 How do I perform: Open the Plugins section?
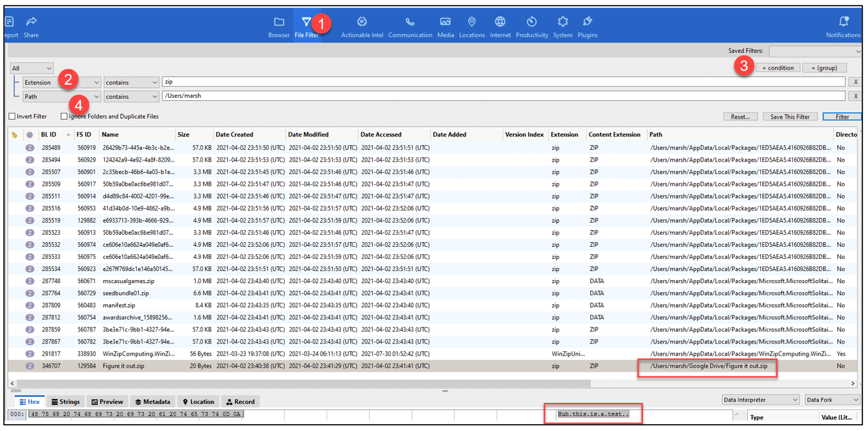587,27
